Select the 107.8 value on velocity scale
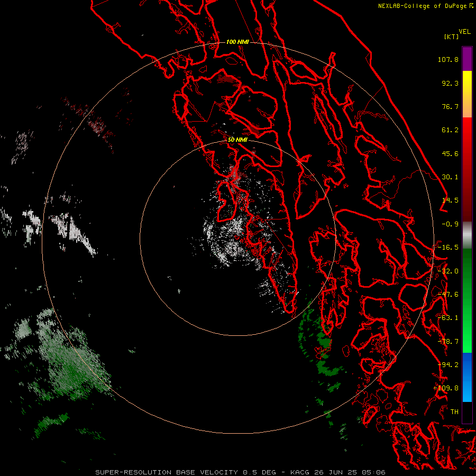Viewport: 476px width, 476px height. 448,59
